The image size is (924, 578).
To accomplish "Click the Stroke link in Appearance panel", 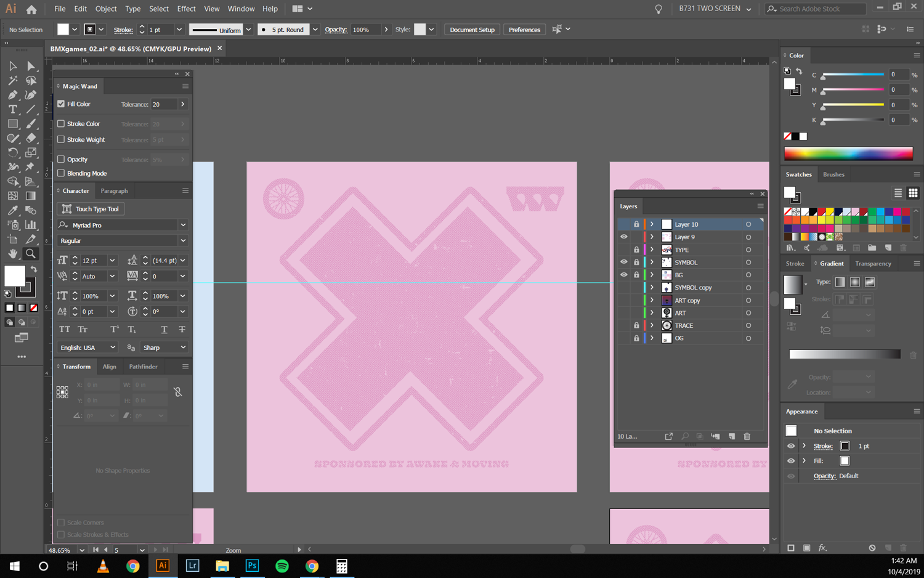I will pos(823,446).
